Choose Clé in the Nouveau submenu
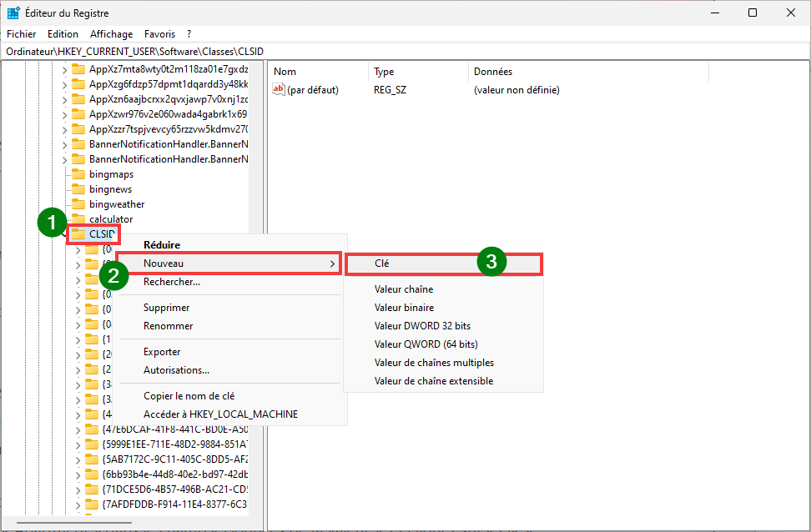 click(382, 263)
